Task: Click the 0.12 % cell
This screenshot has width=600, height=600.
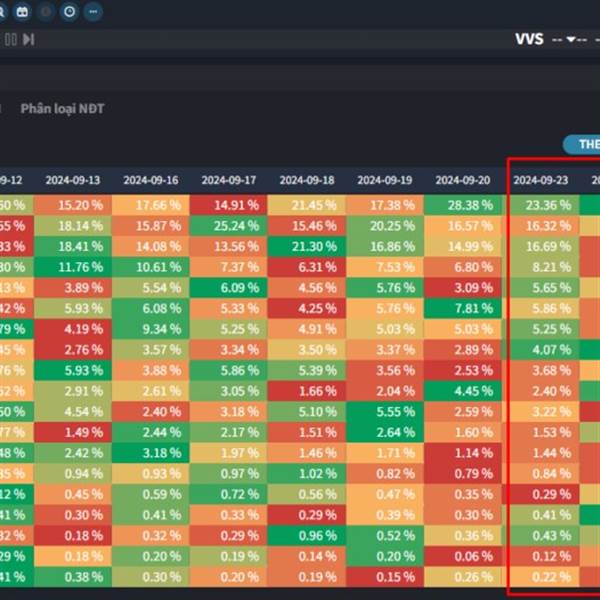Action: point(541,556)
